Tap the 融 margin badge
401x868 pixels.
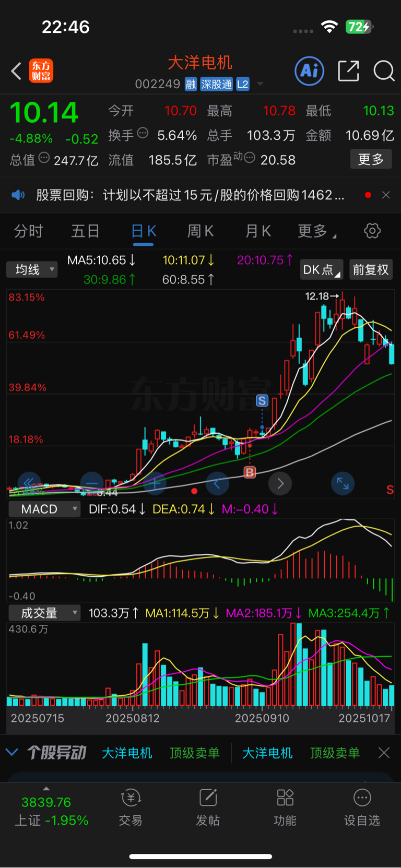coord(191,84)
